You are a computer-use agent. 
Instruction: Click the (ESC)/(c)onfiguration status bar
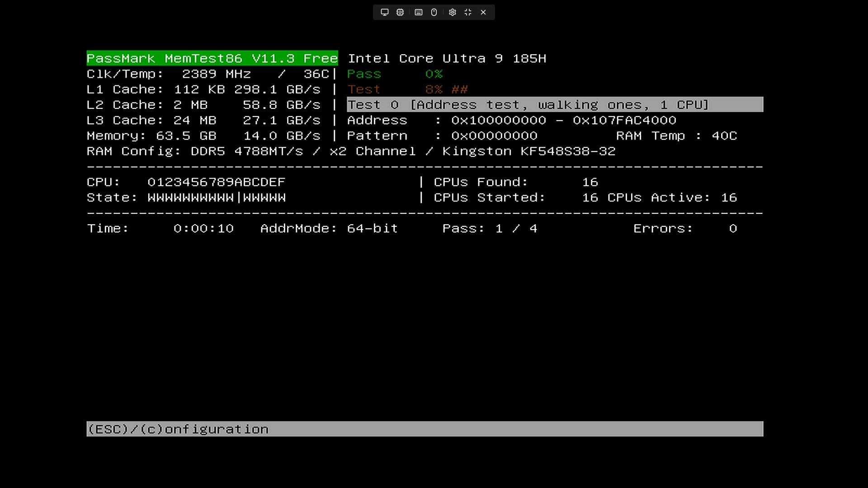424,429
